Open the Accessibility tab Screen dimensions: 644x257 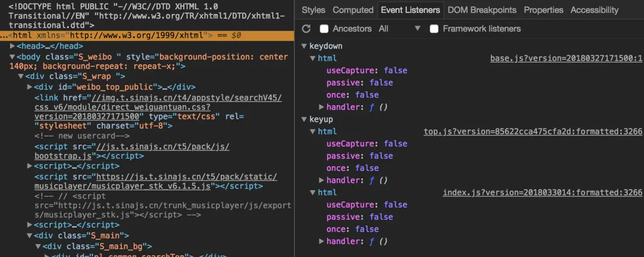(594, 10)
